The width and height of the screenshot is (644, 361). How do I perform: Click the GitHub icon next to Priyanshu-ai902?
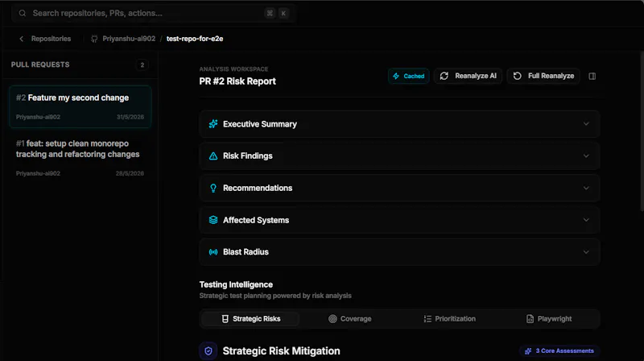[x=94, y=39]
